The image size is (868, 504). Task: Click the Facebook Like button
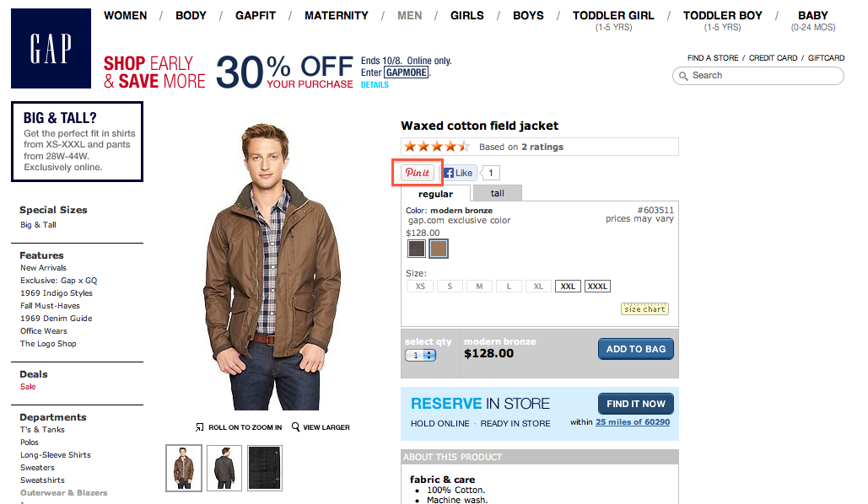pos(460,173)
